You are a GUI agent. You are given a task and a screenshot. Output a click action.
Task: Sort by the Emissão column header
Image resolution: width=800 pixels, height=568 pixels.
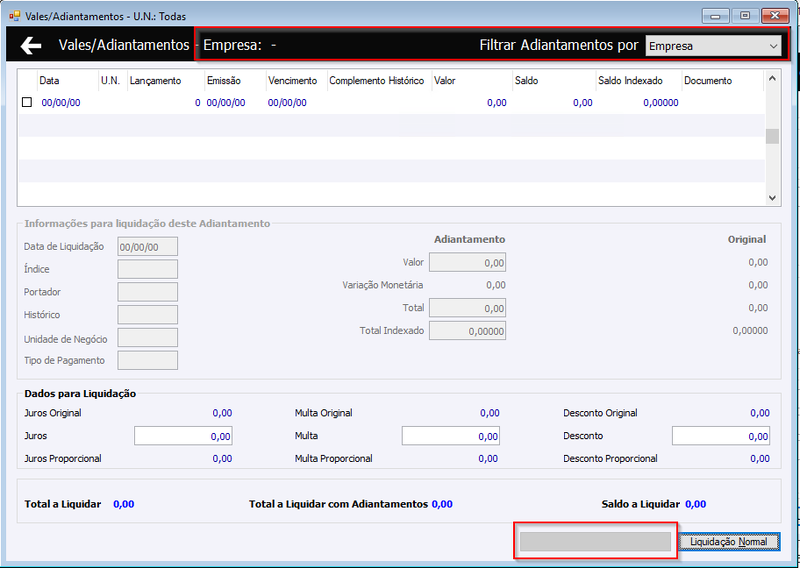pyautogui.click(x=223, y=81)
